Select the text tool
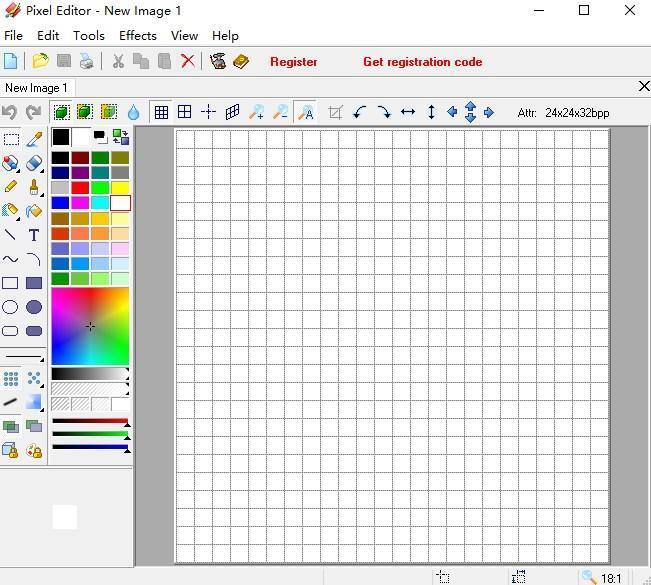This screenshot has width=651, height=585. coord(34,235)
